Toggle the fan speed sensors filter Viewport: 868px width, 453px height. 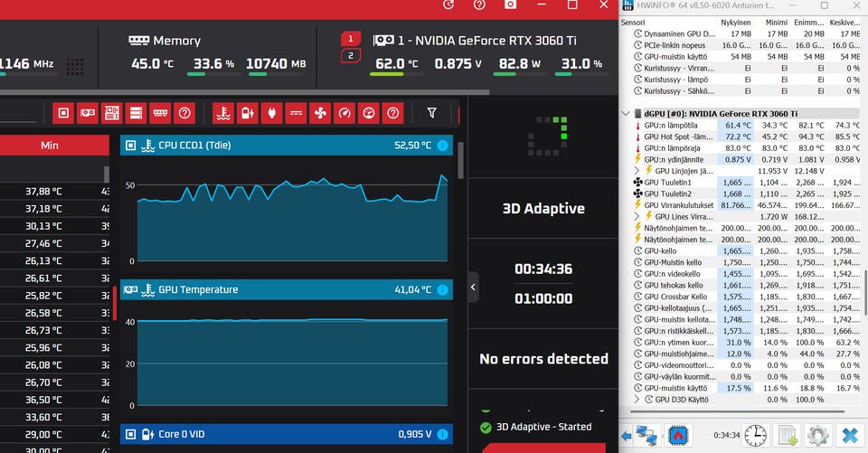(x=320, y=113)
